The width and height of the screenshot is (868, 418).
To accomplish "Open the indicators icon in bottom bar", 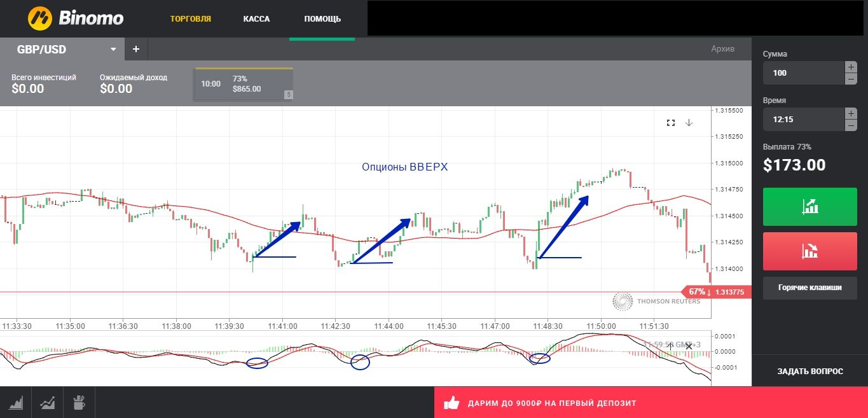I will (47, 403).
